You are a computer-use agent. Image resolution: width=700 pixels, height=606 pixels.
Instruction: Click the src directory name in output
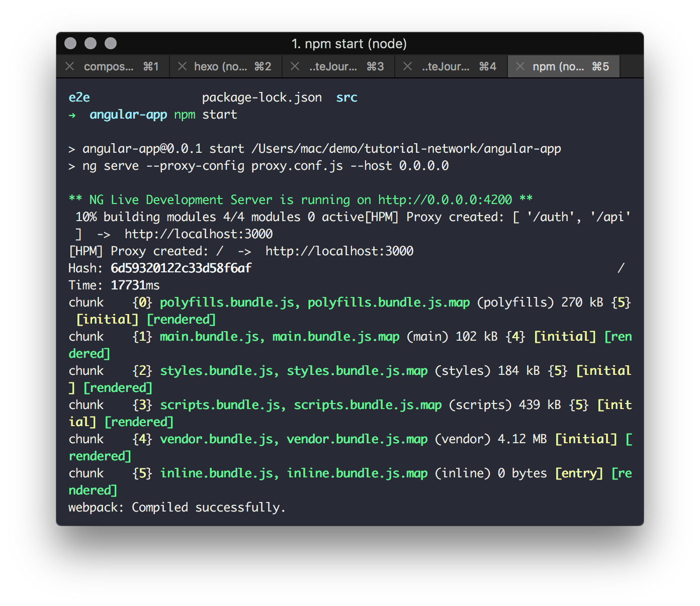[x=346, y=97]
